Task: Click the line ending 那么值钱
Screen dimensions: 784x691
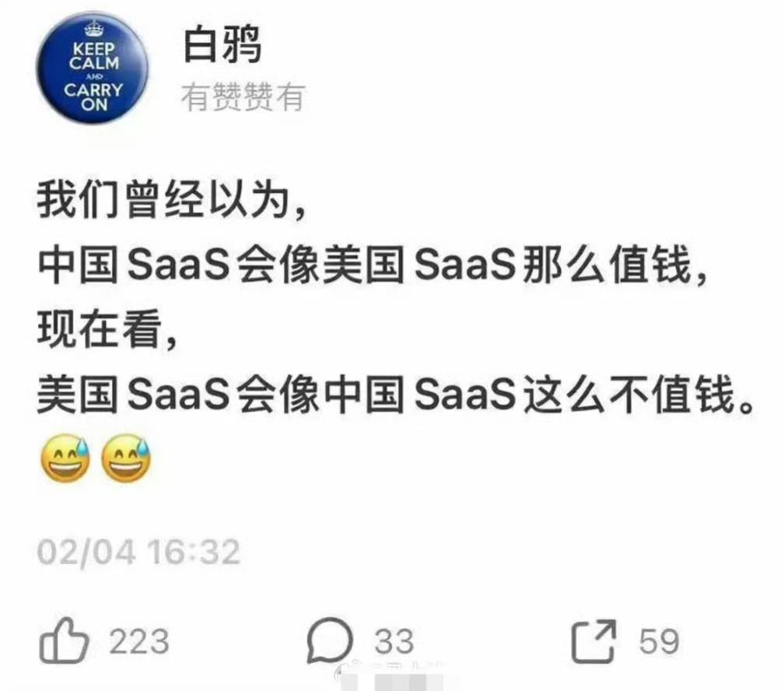Action: [x=373, y=265]
